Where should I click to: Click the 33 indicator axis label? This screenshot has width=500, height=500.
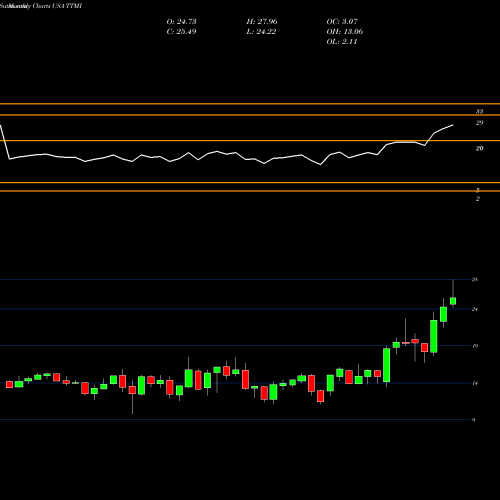coord(479,111)
